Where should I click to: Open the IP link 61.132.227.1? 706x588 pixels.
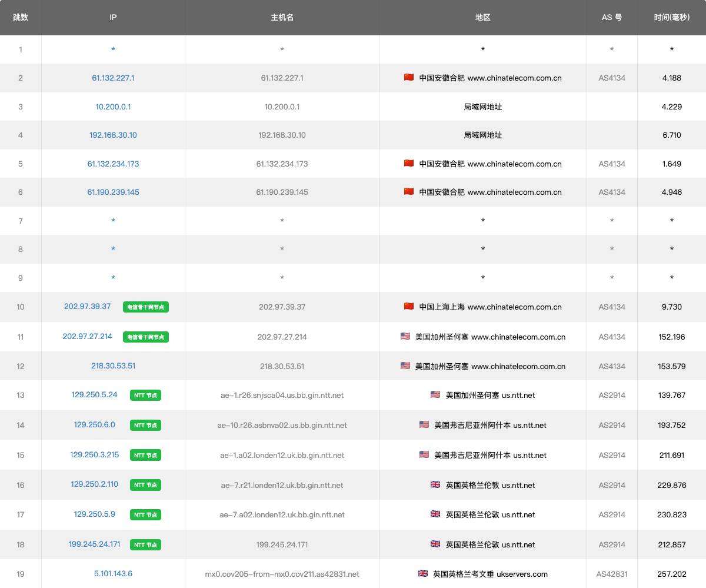click(113, 78)
